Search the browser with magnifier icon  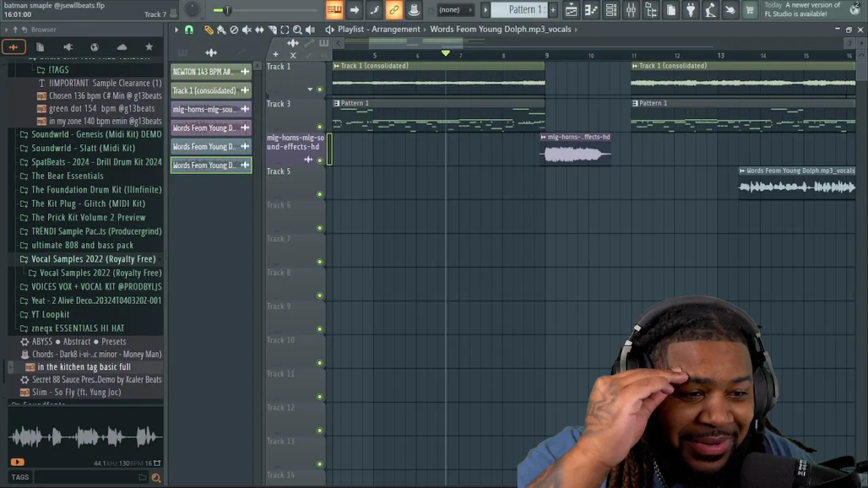click(156, 478)
